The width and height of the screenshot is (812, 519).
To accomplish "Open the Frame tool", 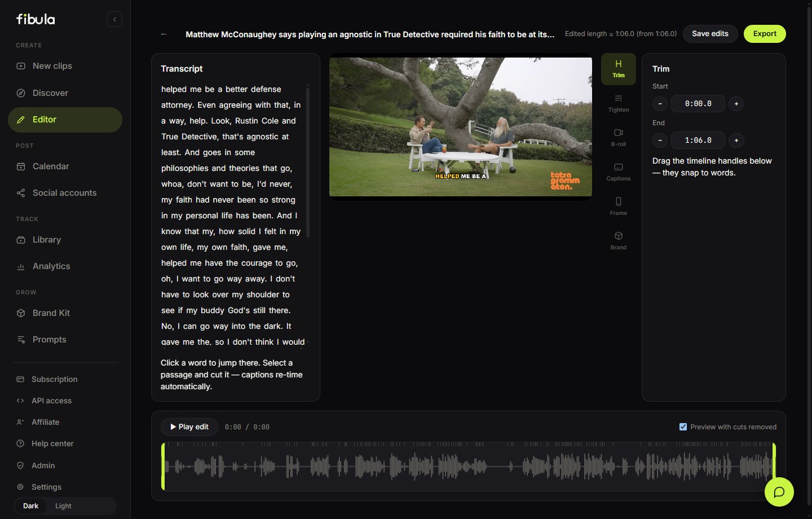I will tap(619, 206).
